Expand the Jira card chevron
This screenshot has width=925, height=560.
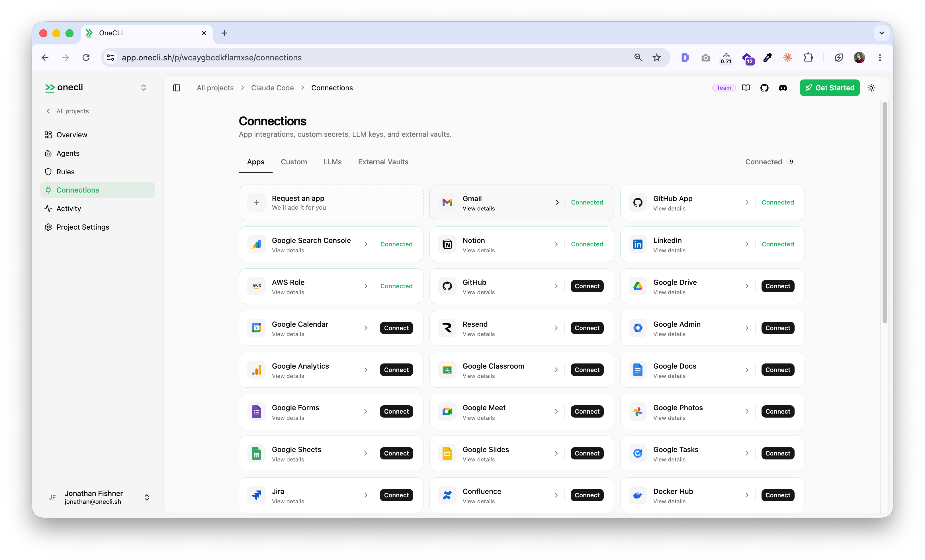coord(366,495)
